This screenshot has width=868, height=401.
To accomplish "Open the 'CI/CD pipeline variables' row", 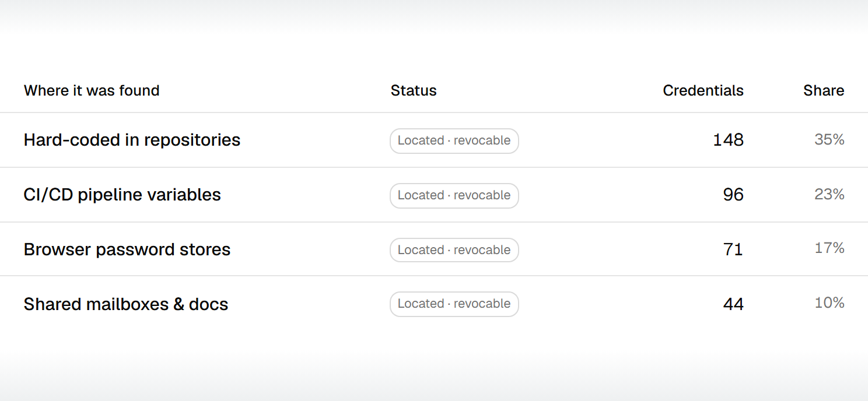I will click(434, 195).
